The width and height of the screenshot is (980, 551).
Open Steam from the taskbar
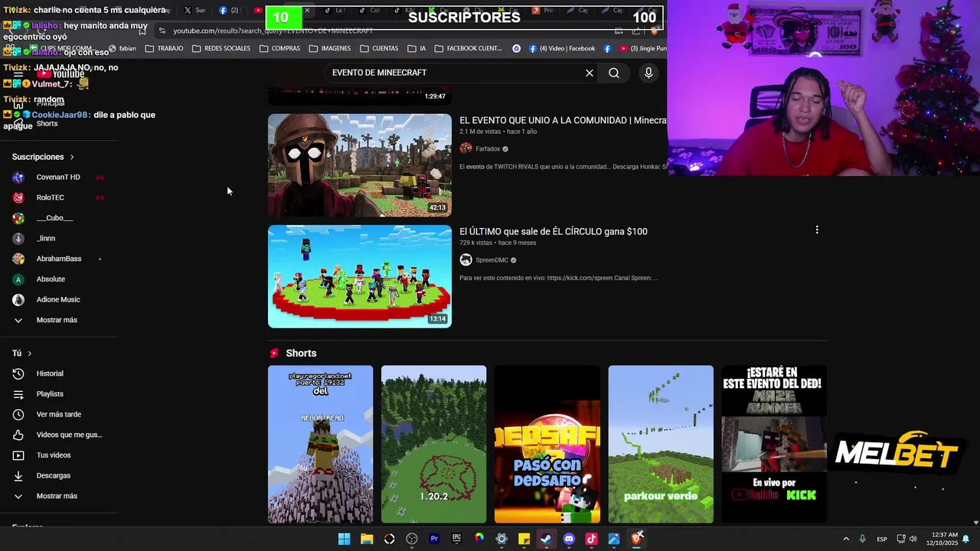[x=546, y=539]
